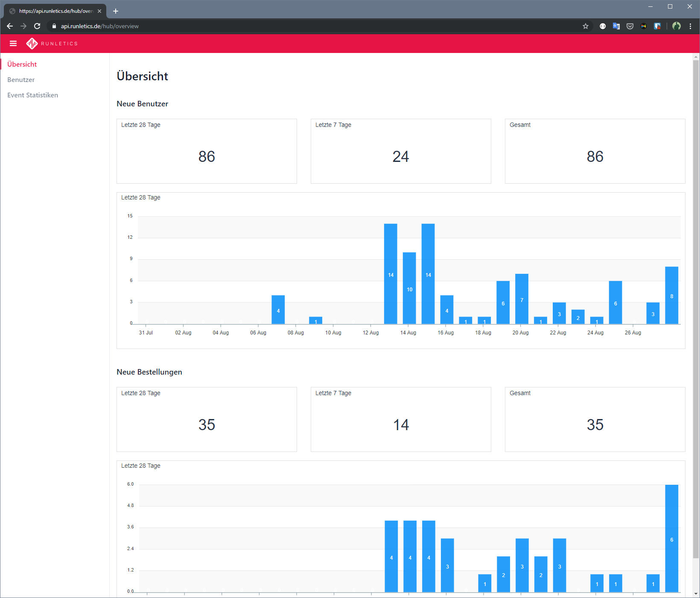
Task: Open the hamburger navigation menu
Action: click(x=13, y=44)
